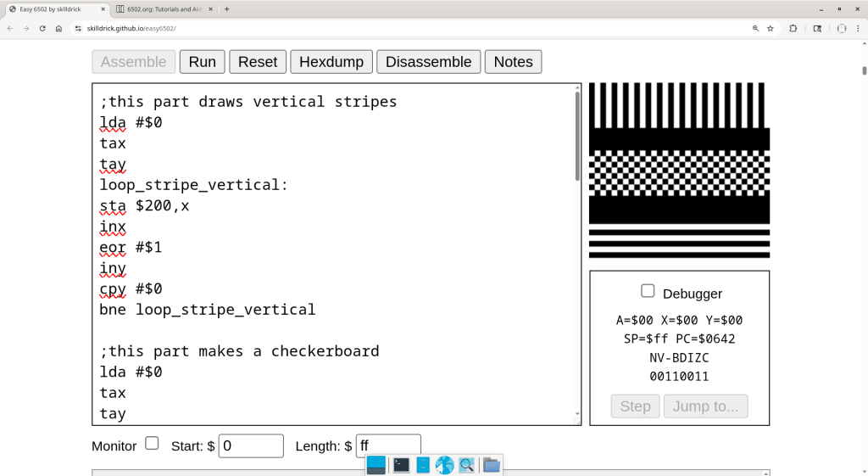Image resolution: width=868 pixels, height=476 pixels.
Task: Click the monitor Start address field
Action: (251, 446)
